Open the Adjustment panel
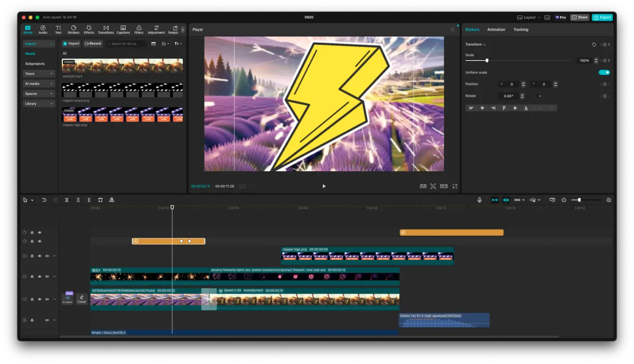Screen dimensions: 634x364 coord(156,30)
